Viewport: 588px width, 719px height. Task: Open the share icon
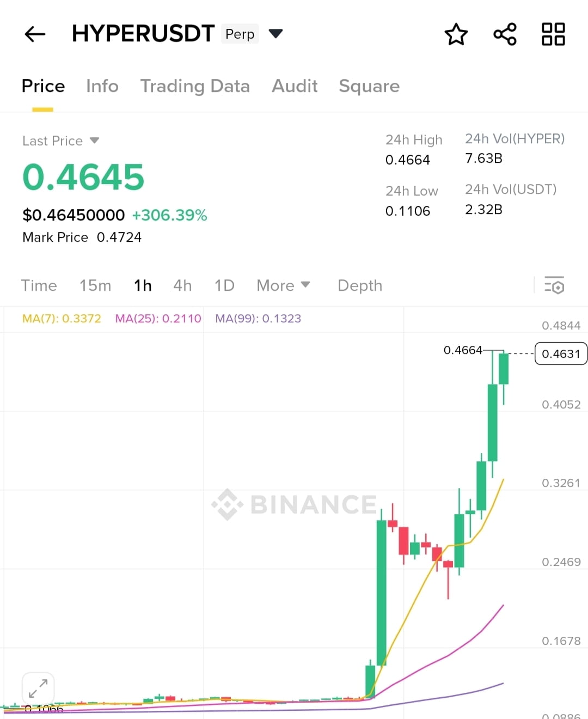pyautogui.click(x=505, y=34)
